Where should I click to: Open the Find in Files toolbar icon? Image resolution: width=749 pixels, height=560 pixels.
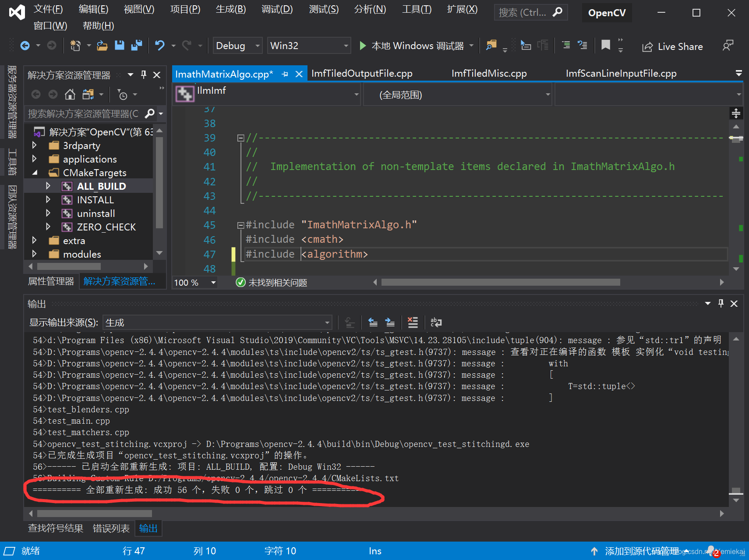(x=491, y=46)
